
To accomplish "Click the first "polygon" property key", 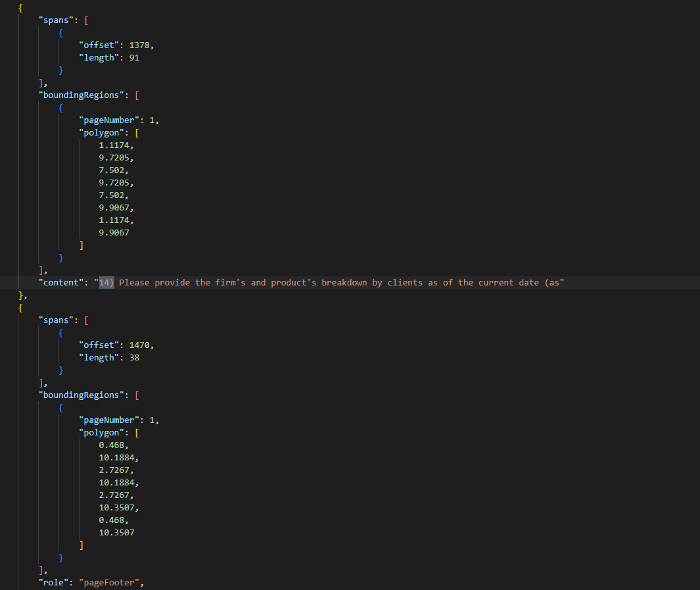I will [x=103, y=132].
